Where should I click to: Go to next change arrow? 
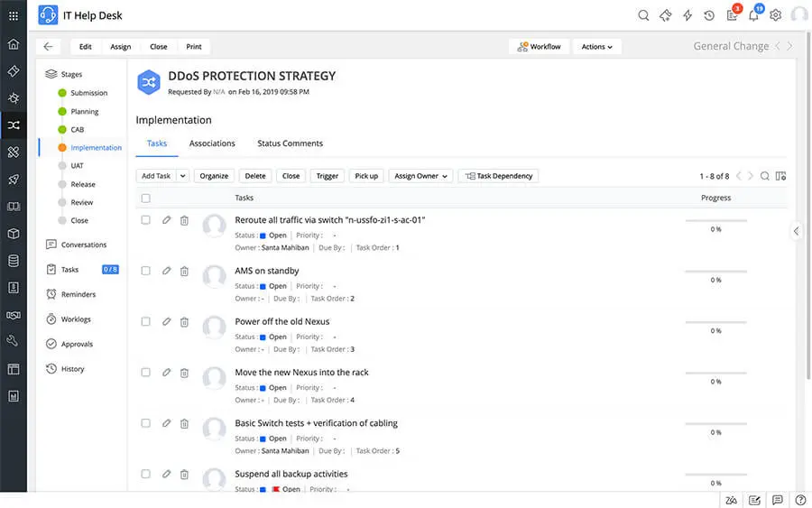[x=789, y=46]
